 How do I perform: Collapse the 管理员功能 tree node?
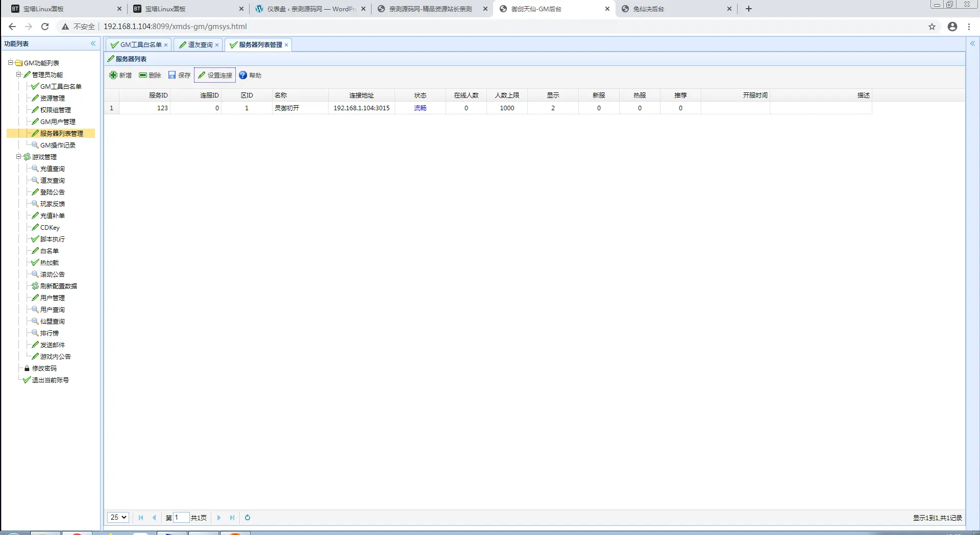(x=18, y=75)
